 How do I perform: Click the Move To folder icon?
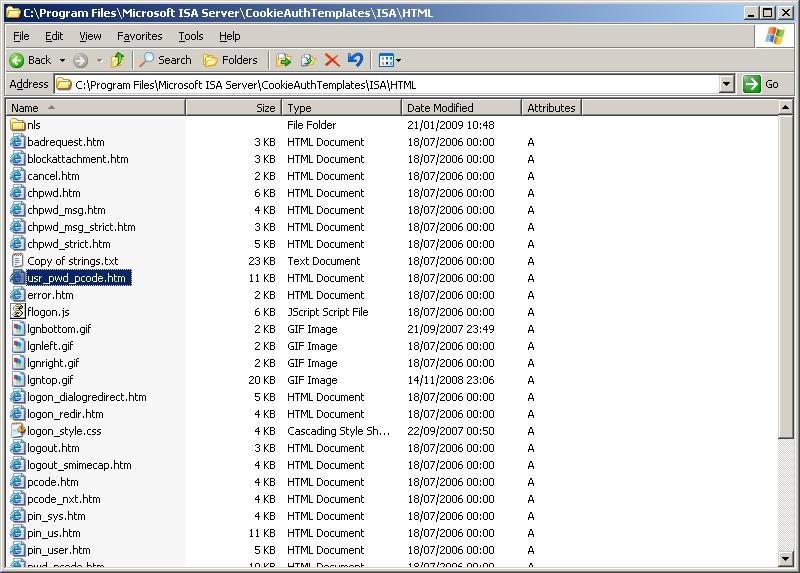284,60
